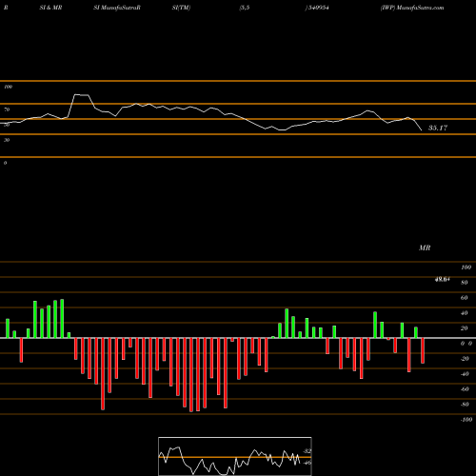This screenshot has height=476, width=476.
Task: Click the 48.64 value in histogram panel
Action: coord(442,280)
